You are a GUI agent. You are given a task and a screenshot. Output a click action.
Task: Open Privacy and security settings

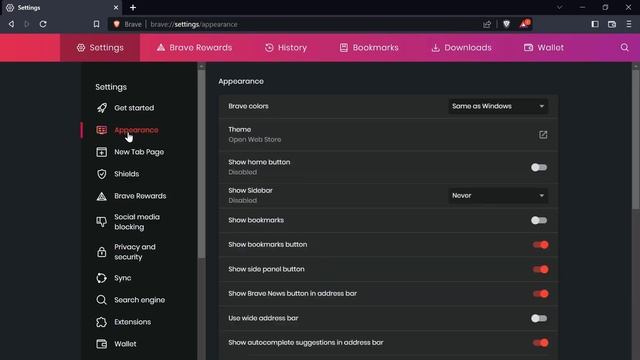coord(135,252)
